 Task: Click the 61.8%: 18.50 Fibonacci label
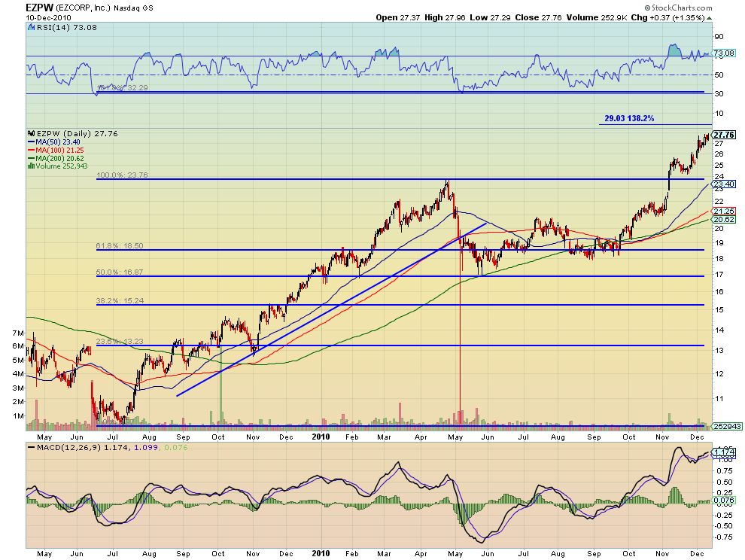click(120, 246)
